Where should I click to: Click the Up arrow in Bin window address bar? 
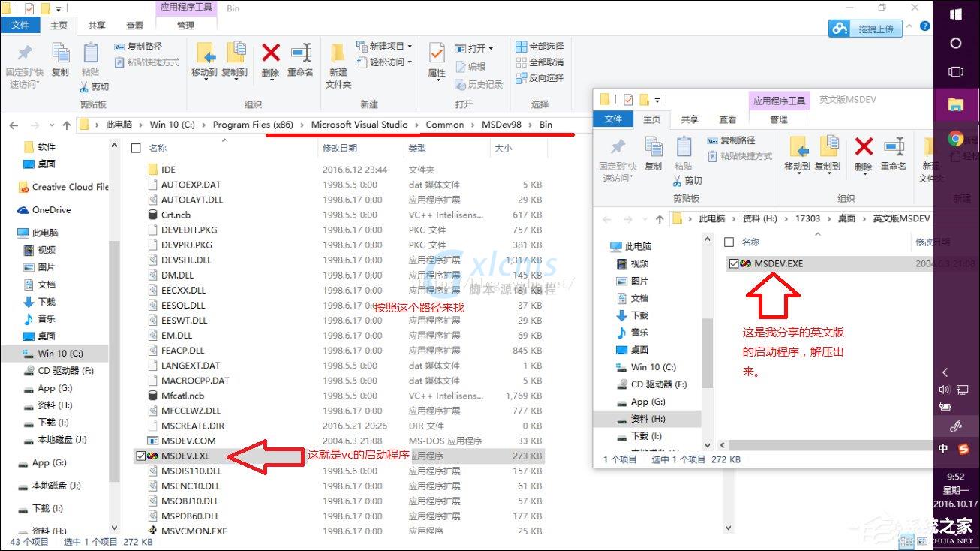coord(67,125)
